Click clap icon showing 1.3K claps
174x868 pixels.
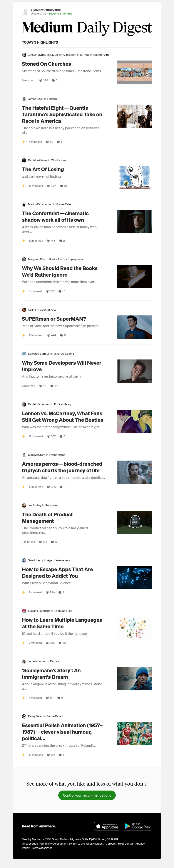pyautogui.click(x=47, y=643)
